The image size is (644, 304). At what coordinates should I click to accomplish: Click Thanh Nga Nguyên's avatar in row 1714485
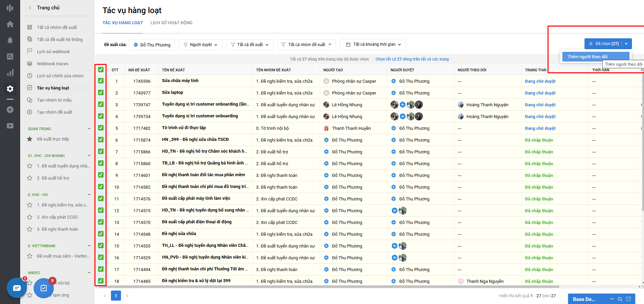tap(461, 281)
